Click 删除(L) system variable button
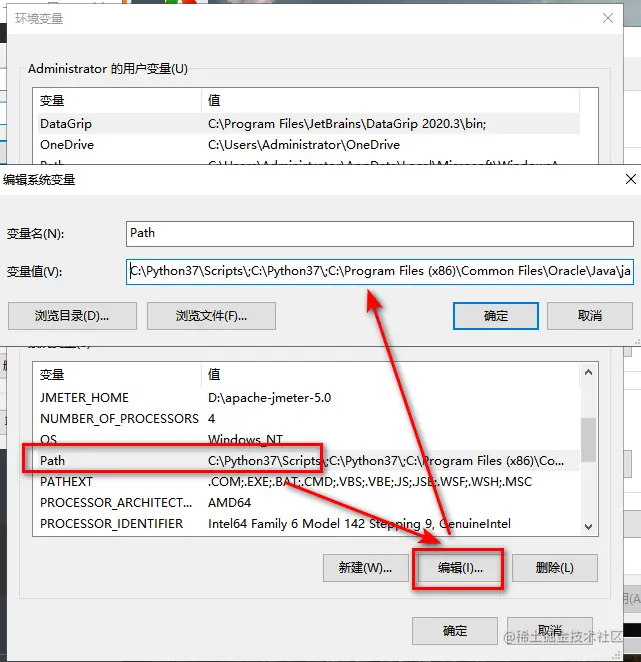 coord(555,568)
